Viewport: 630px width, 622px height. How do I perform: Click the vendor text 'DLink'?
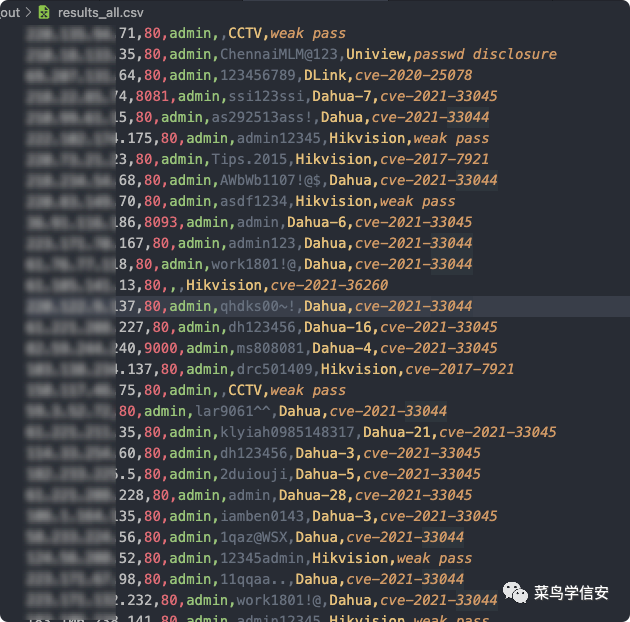[325, 75]
